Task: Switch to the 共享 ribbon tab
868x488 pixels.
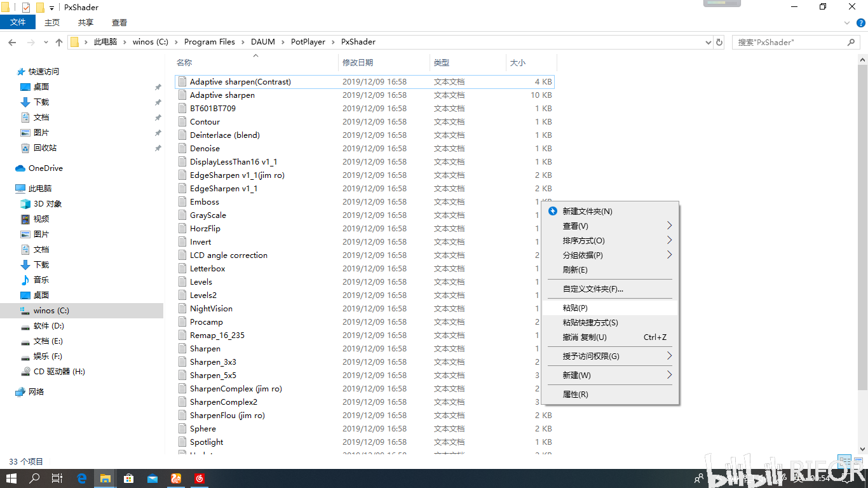Action: click(x=86, y=22)
